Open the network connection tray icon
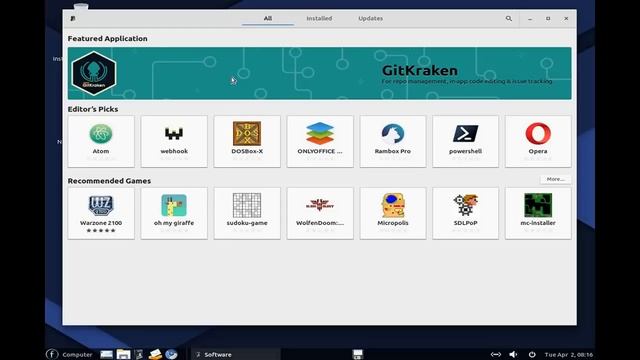The image size is (640, 360). pyautogui.click(x=496, y=354)
